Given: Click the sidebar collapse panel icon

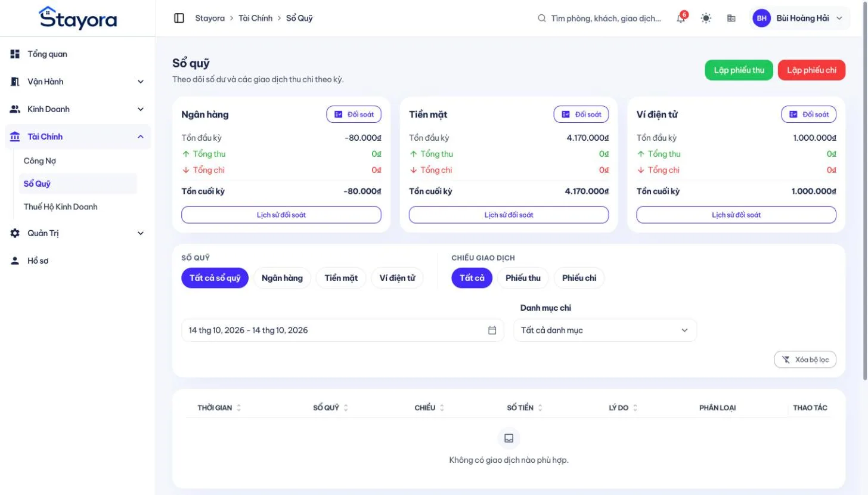Looking at the screenshot, I should tap(179, 18).
